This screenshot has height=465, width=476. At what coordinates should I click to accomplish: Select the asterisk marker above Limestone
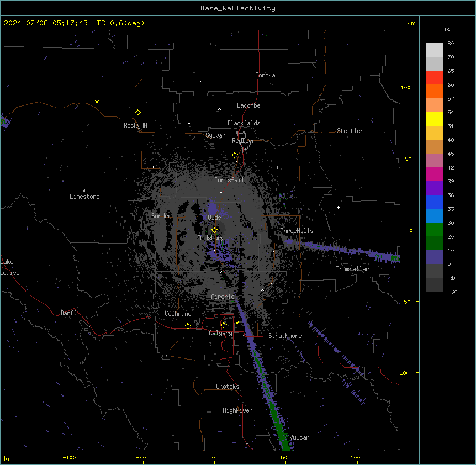[x=84, y=191]
